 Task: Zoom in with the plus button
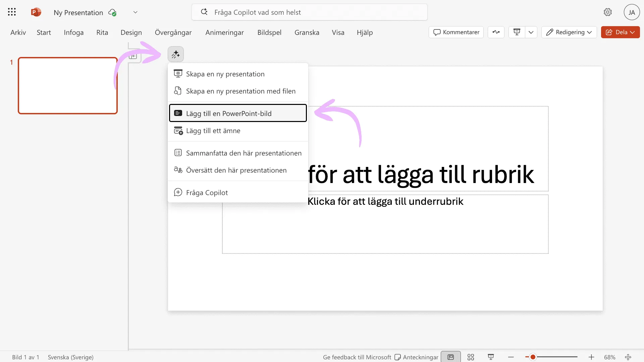point(591,357)
